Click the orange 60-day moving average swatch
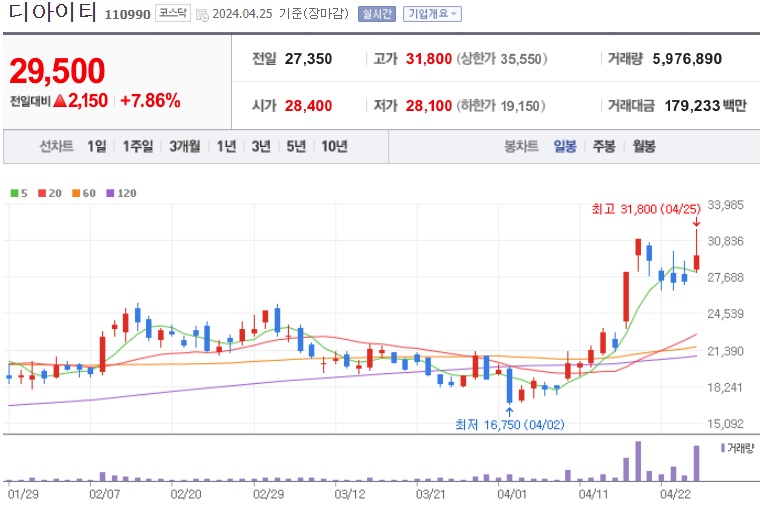Image resolution: width=760 pixels, height=505 pixels. (x=76, y=193)
